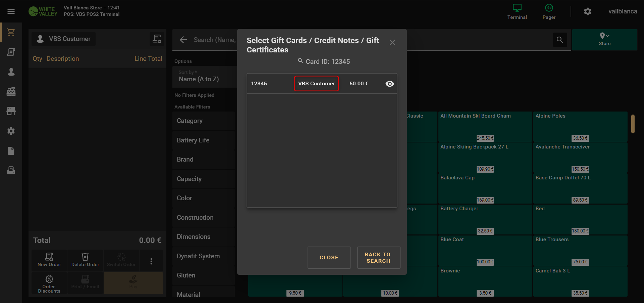Click the back arrow beside search

pyautogui.click(x=183, y=40)
